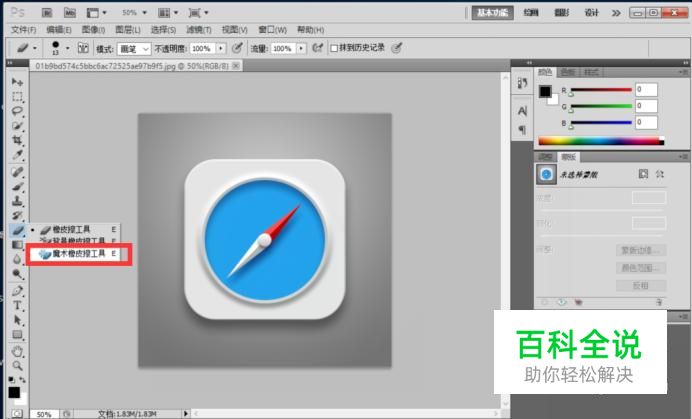Open the 视图(V) menu
Screen dimensions: 692x419
[234, 30]
